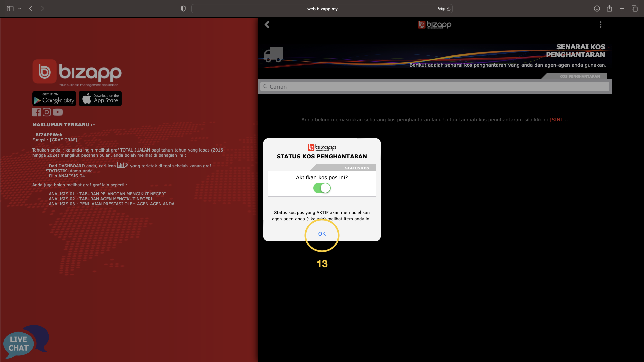Open the App Store download badge
The image size is (644, 362).
click(100, 99)
